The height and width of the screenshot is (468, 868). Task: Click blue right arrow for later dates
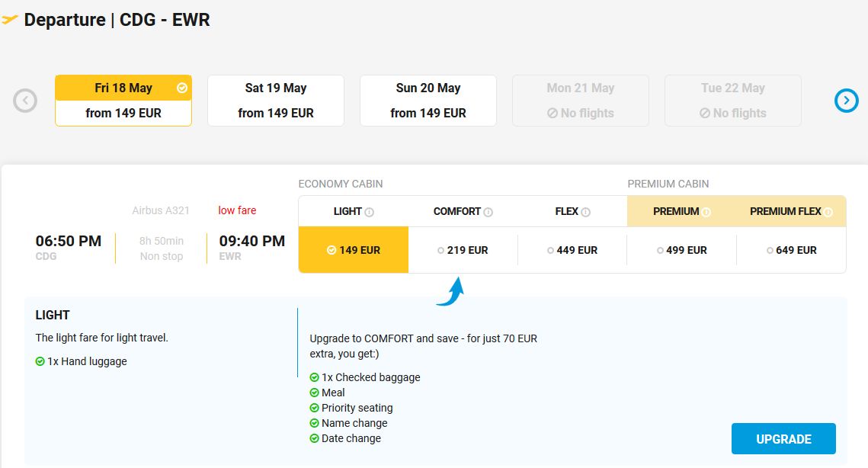tap(845, 100)
